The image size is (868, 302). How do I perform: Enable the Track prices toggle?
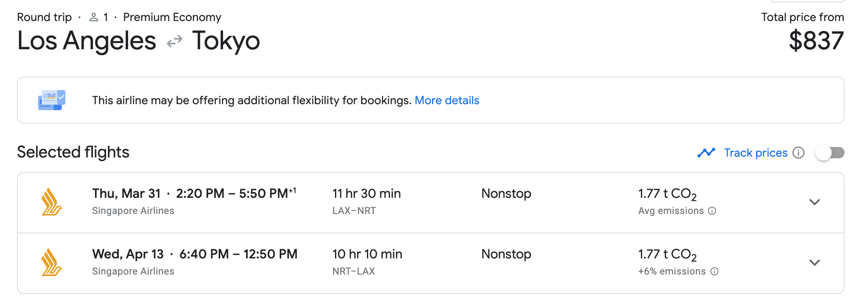pyautogui.click(x=830, y=153)
